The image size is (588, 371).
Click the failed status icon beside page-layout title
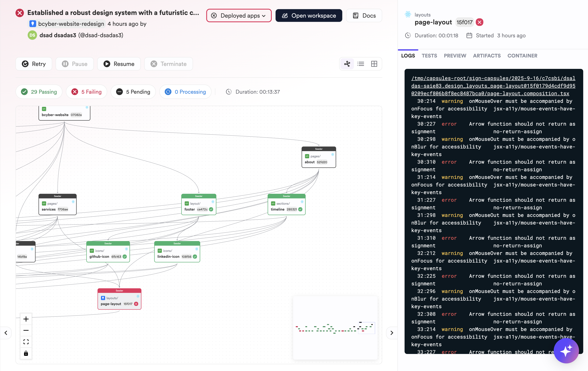coord(480,22)
